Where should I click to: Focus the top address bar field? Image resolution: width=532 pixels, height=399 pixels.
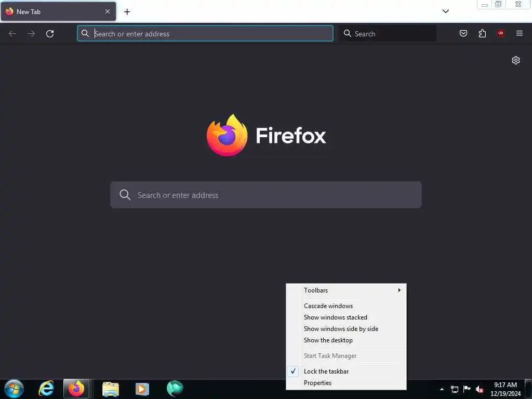pyautogui.click(x=205, y=33)
